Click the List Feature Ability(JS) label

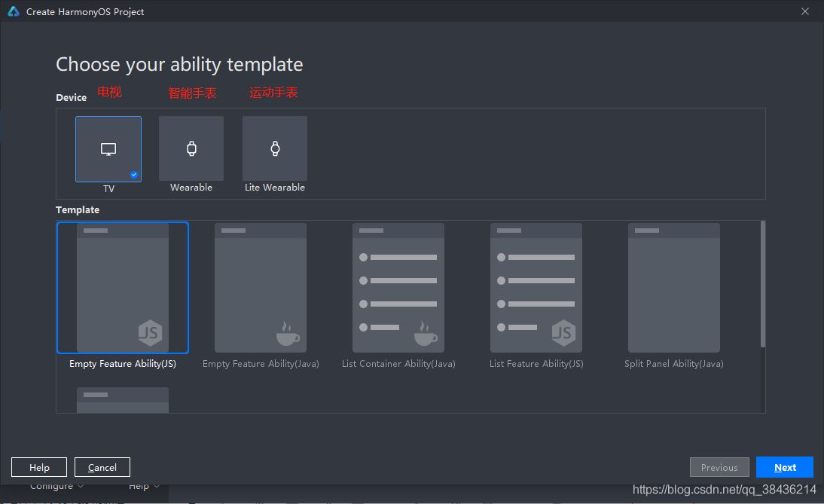pyautogui.click(x=536, y=364)
